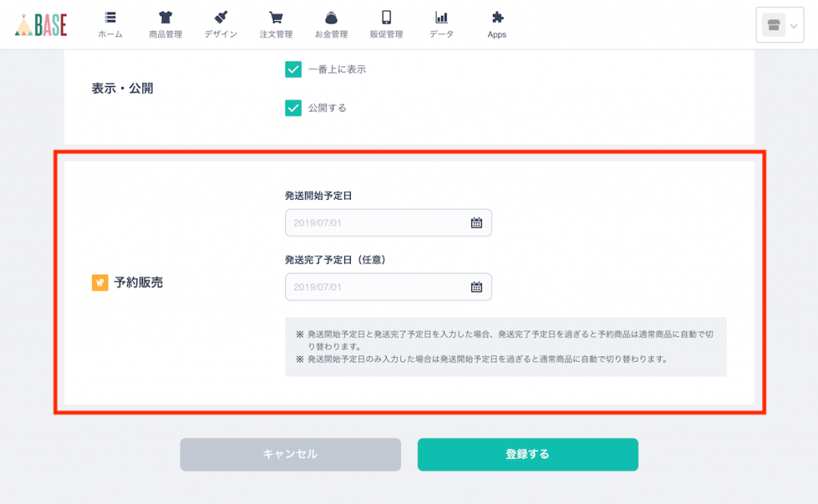The height and width of the screenshot is (504, 818).
Task: Open calendar for 発送完了予定日
Action: click(476, 287)
